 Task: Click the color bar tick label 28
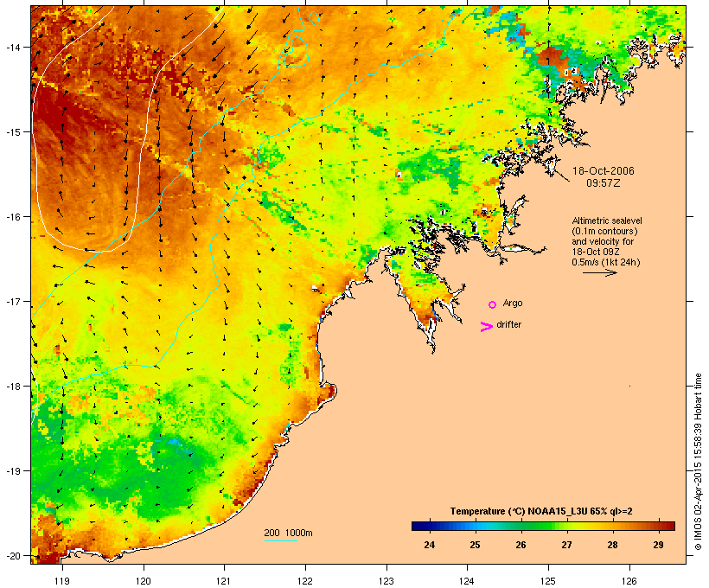(612, 545)
